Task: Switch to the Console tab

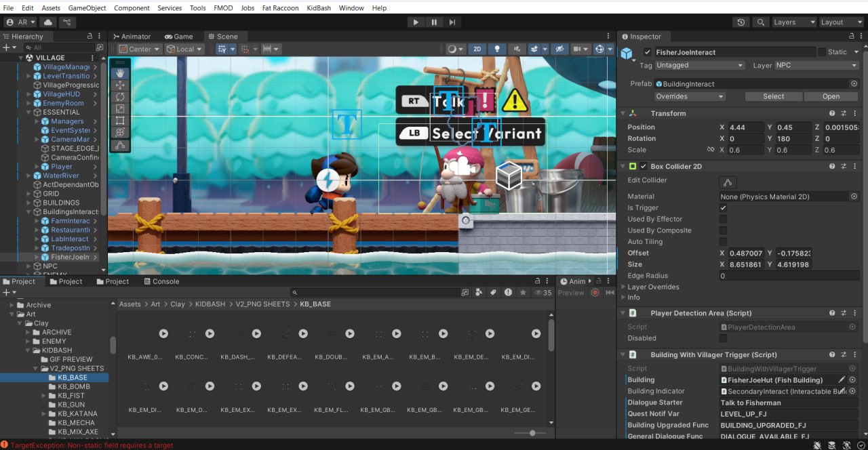Action: [161, 281]
